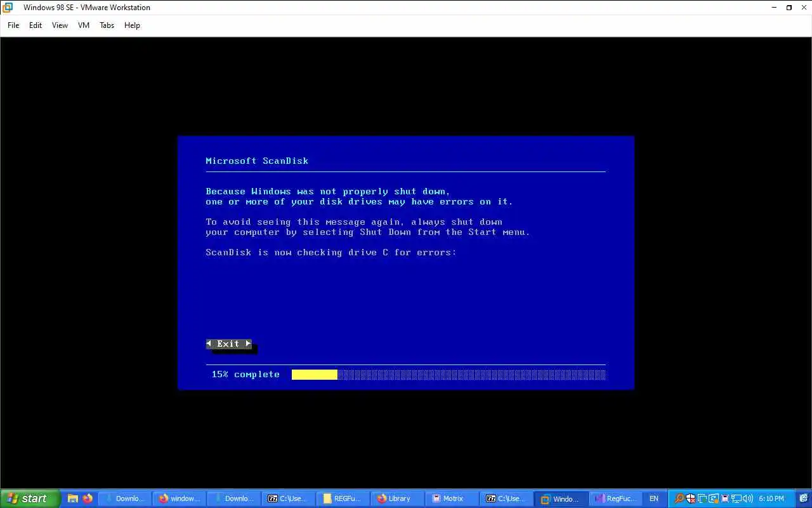Open the volume speaker tray icon

click(x=747, y=498)
